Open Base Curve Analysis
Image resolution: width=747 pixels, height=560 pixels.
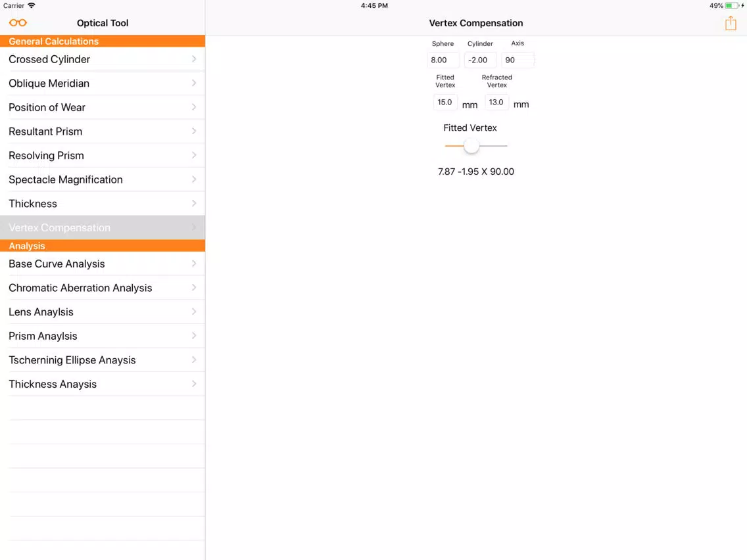pos(103,264)
